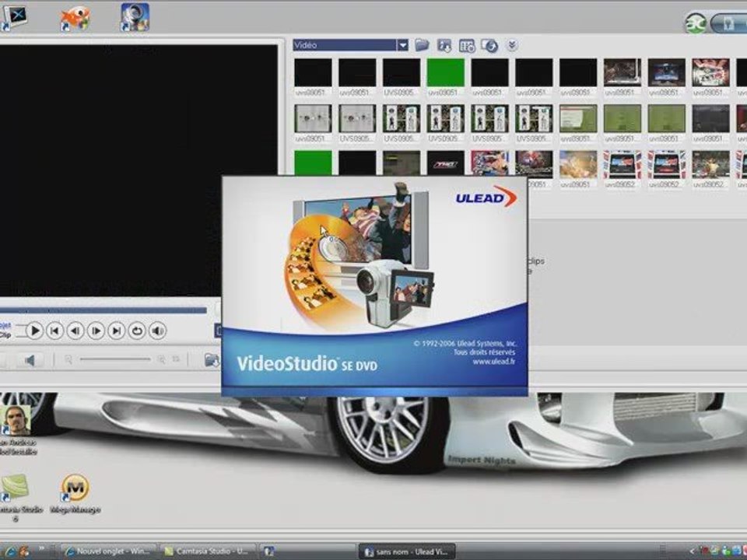Click the timeline zoom slider

pos(115,359)
